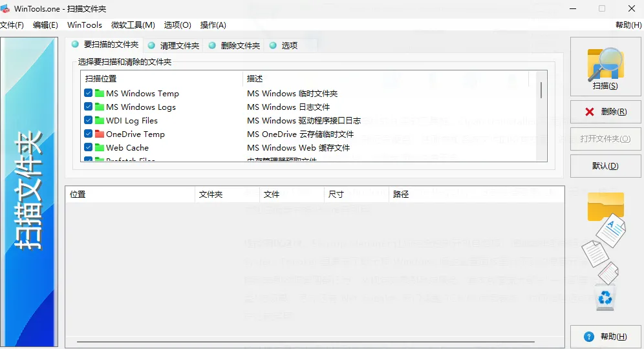Select the OneDrive Temp row text
The width and height of the screenshot is (644, 349).
(x=135, y=134)
